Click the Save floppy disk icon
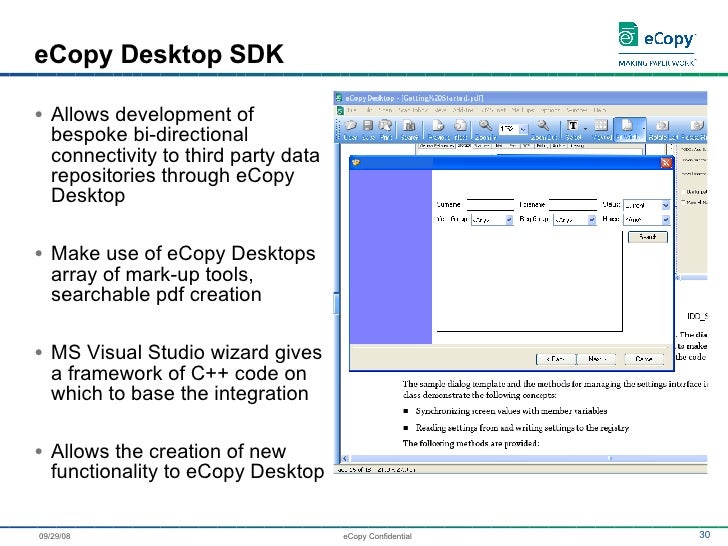The height and width of the screenshot is (546, 728). [x=368, y=130]
